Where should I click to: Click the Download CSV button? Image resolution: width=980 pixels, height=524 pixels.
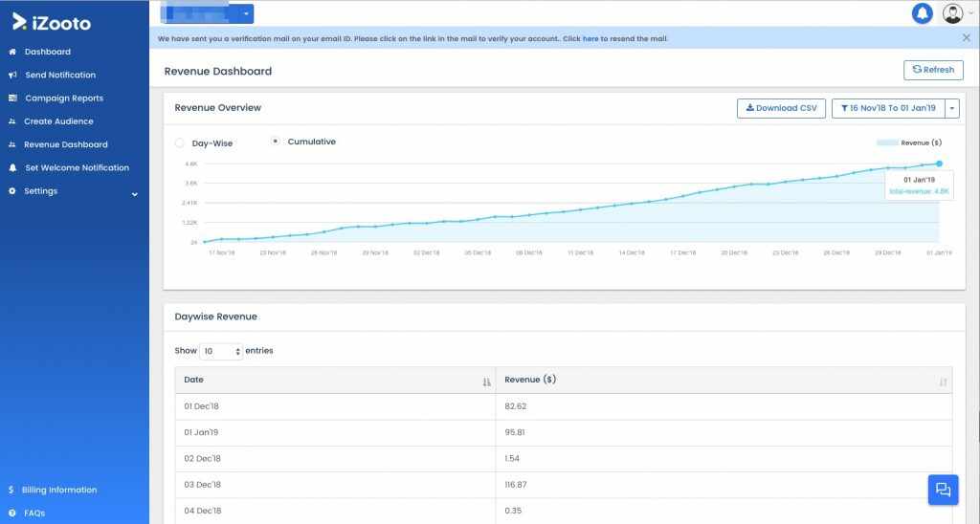781,108
